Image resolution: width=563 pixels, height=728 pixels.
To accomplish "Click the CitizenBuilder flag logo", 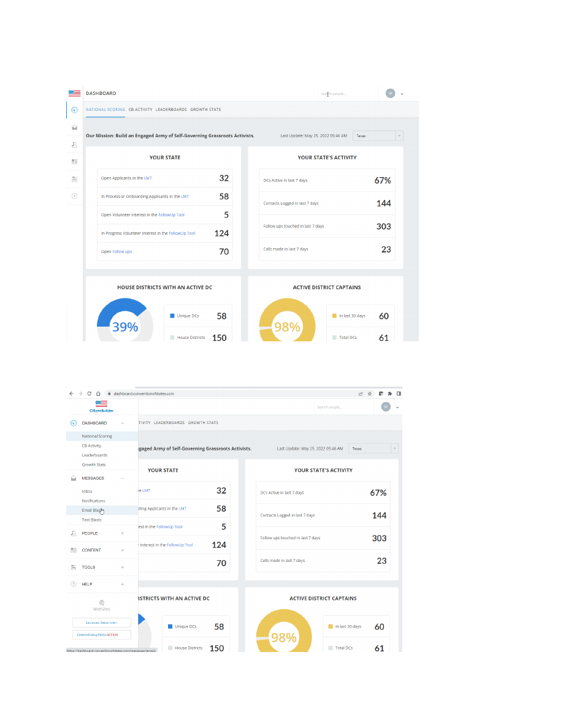I will (102, 404).
